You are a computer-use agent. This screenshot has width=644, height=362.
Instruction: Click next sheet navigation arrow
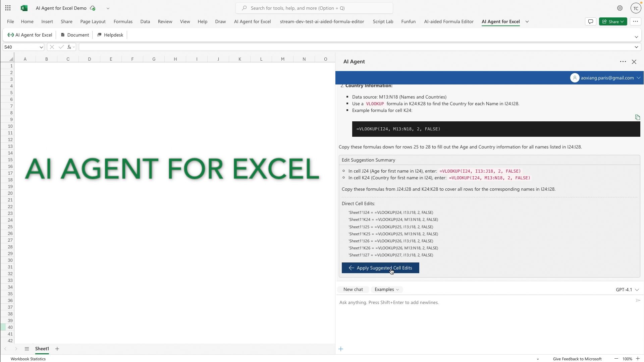16,349
